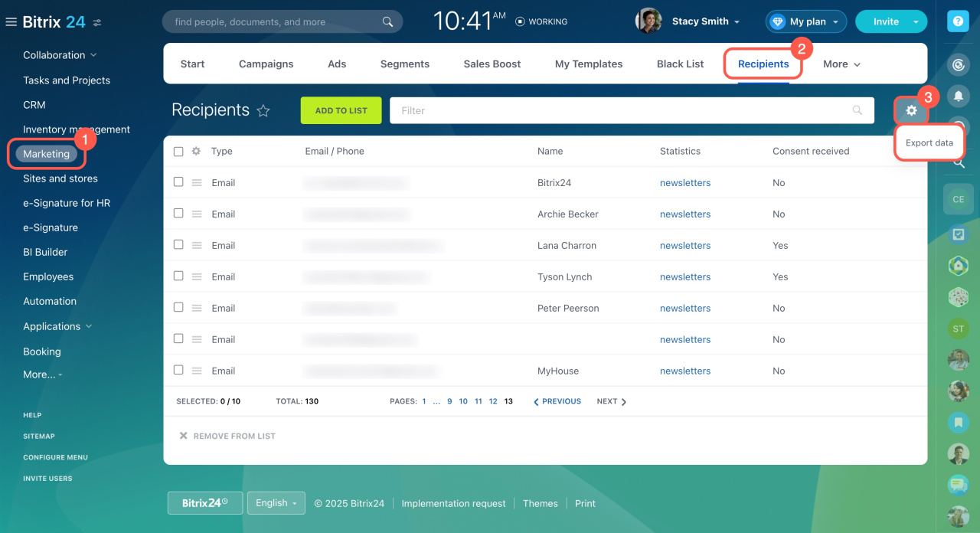Switch to the Campaigns tab
The image size is (980, 533).
pyautogui.click(x=266, y=64)
